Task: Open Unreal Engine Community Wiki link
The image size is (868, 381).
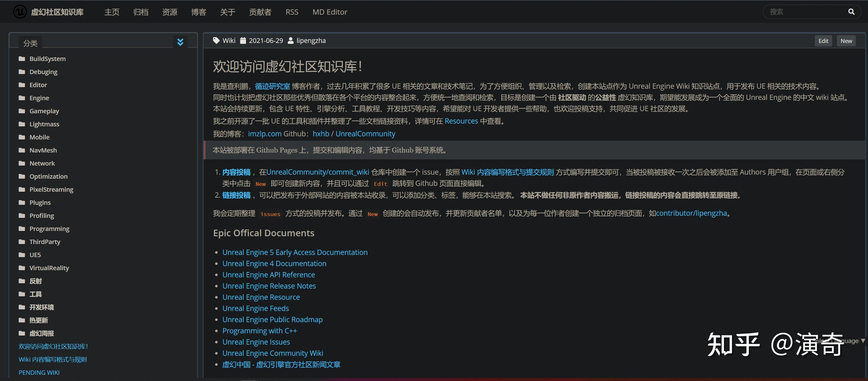Action: pyautogui.click(x=273, y=353)
